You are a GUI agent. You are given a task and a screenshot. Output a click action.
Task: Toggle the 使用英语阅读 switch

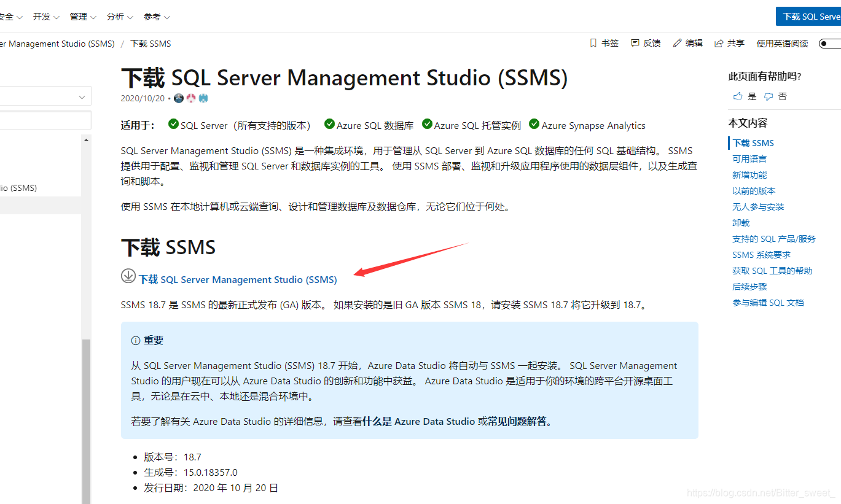pos(830,44)
